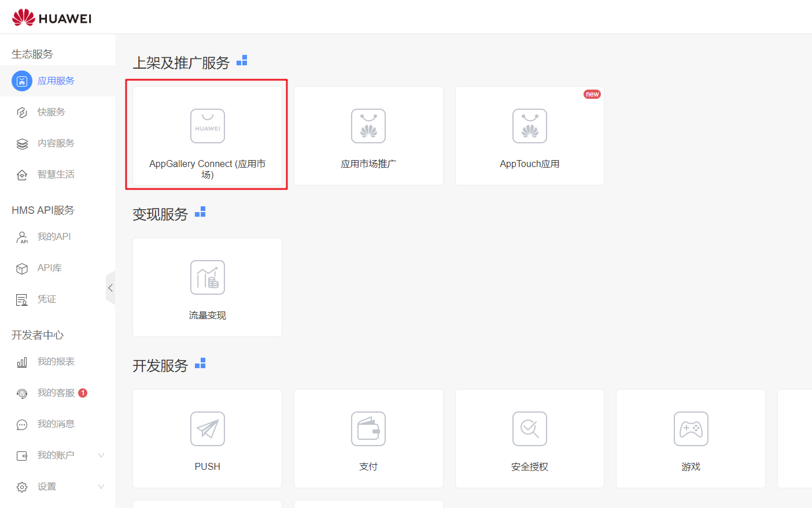
Task: Click the AppTouch应用 label
Action: [x=530, y=164]
